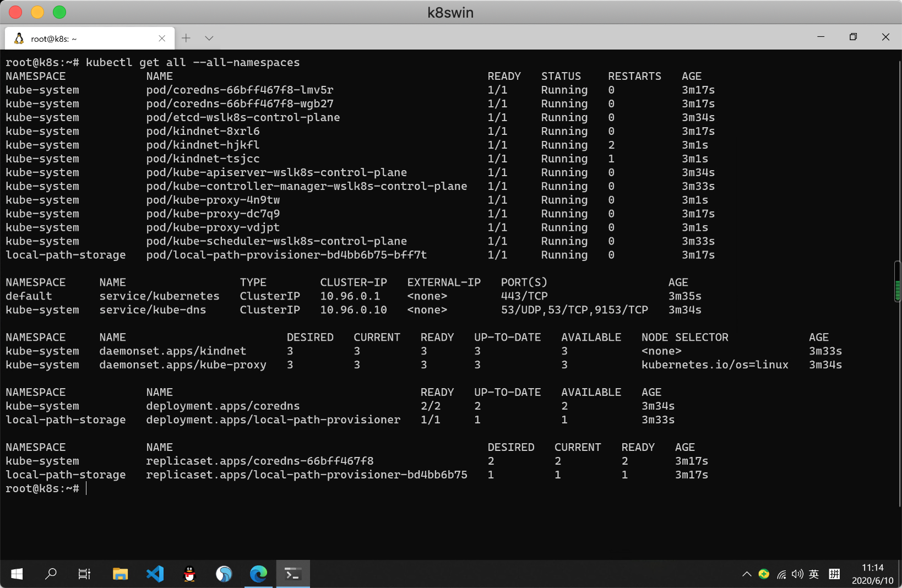Click text pod/kube-apiserver-wslk8s-control-plane
The image size is (902, 588).
(276, 172)
